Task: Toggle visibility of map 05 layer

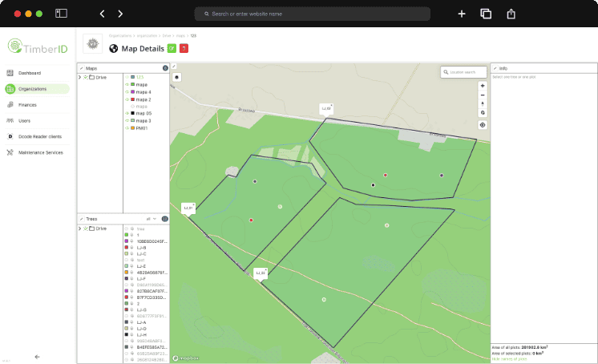Action: click(x=126, y=114)
